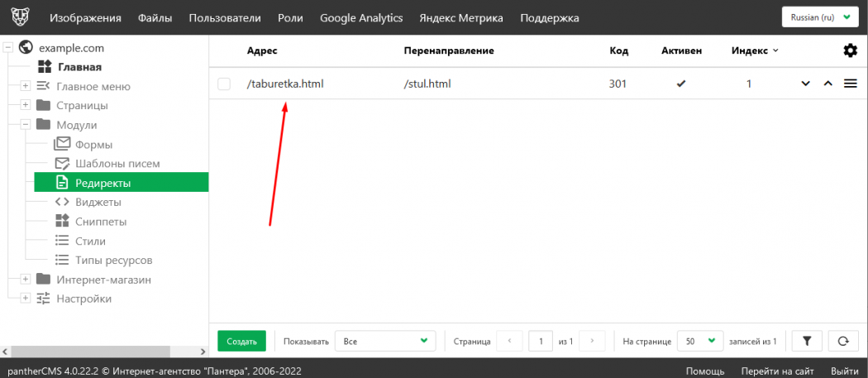Image resolution: width=868 pixels, height=378 pixels.
Task: Open table settings gear icon
Action: [x=850, y=50]
